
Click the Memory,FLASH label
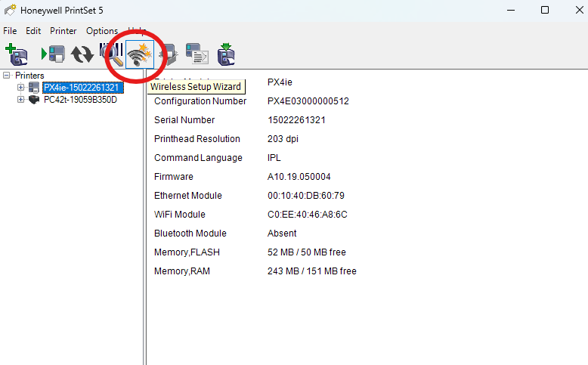click(x=187, y=252)
